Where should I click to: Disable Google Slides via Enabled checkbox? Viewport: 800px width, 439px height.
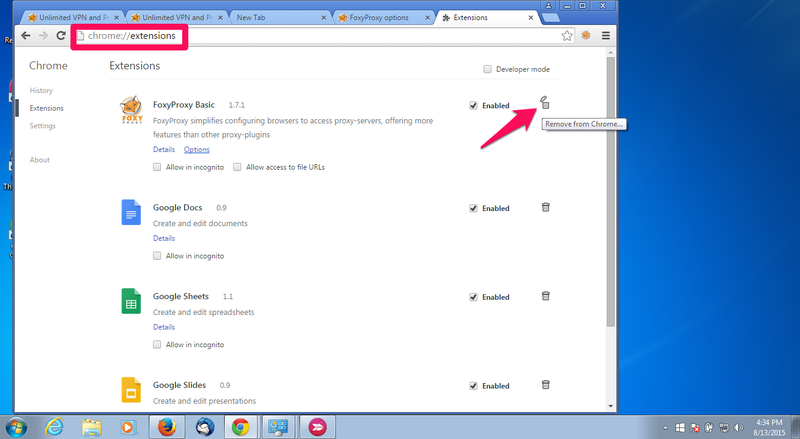coord(473,386)
